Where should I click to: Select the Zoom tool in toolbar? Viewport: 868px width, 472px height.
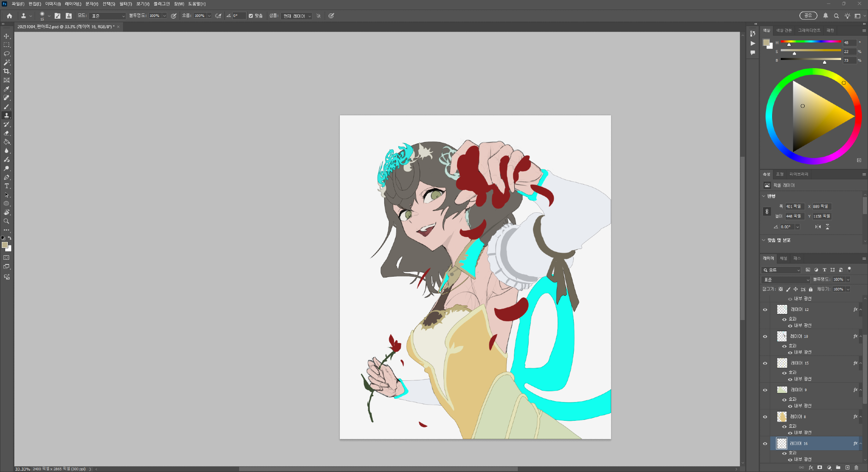coord(7,221)
